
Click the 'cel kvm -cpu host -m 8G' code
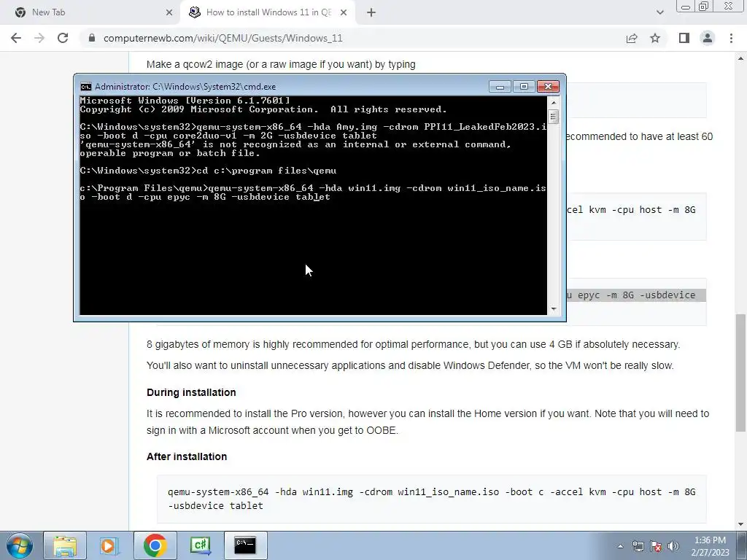[631, 210]
